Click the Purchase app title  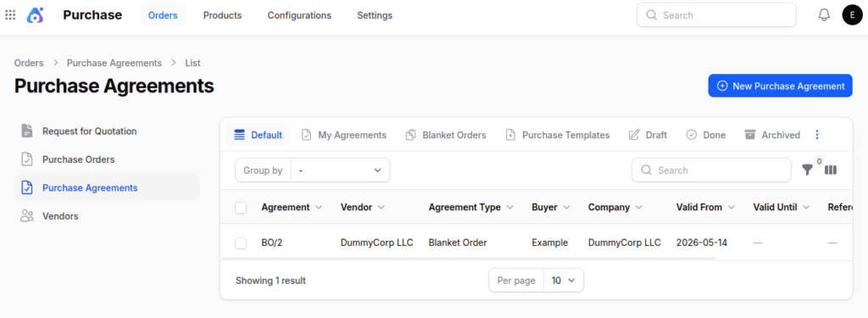[92, 15]
